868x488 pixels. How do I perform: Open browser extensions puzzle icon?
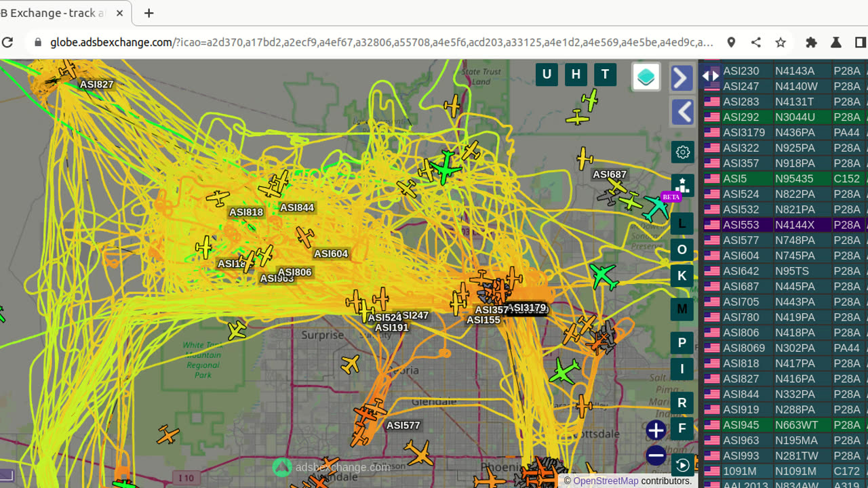pos(811,42)
